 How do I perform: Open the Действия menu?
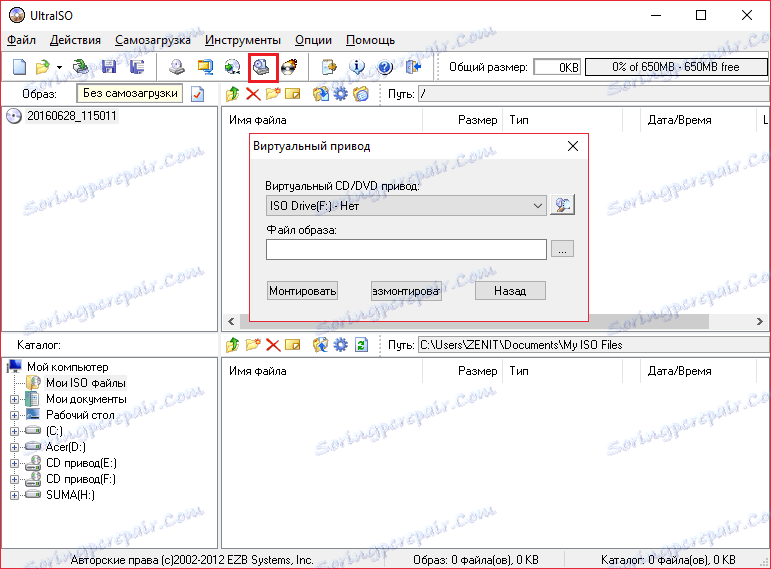click(75, 40)
